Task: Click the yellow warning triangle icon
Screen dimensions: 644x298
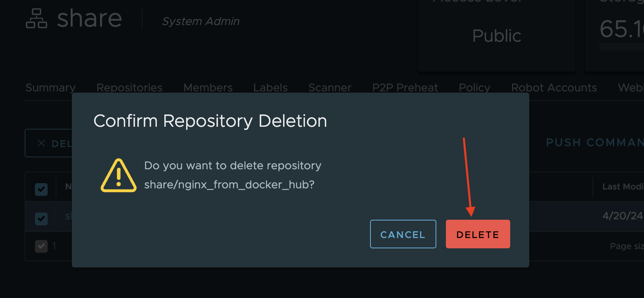Action: 118,176
